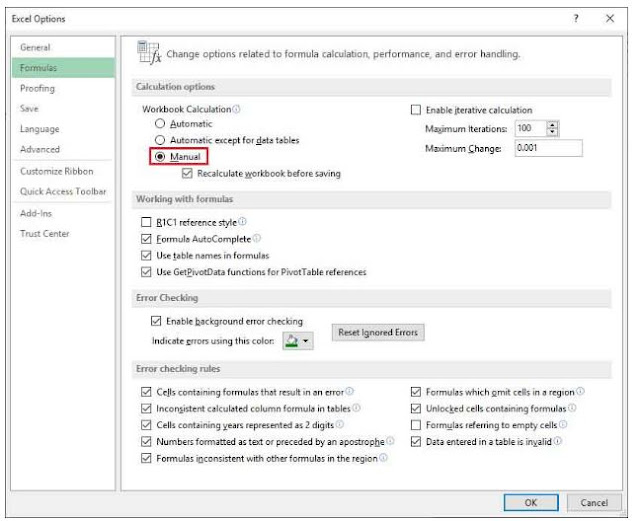Toggle Cells containing years as 2 digits
The image size is (640, 521).
[x=146, y=425]
